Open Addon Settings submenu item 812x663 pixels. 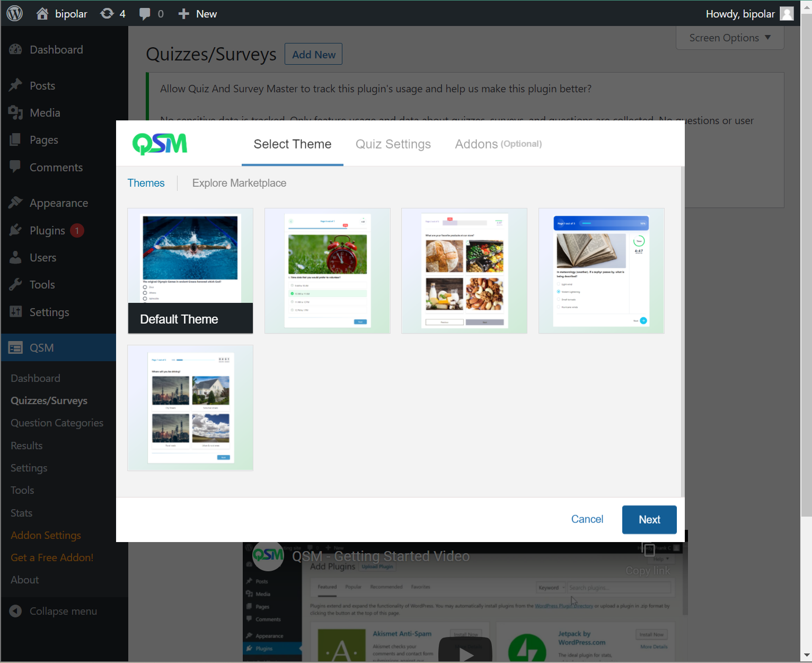click(x=46, y=535)
